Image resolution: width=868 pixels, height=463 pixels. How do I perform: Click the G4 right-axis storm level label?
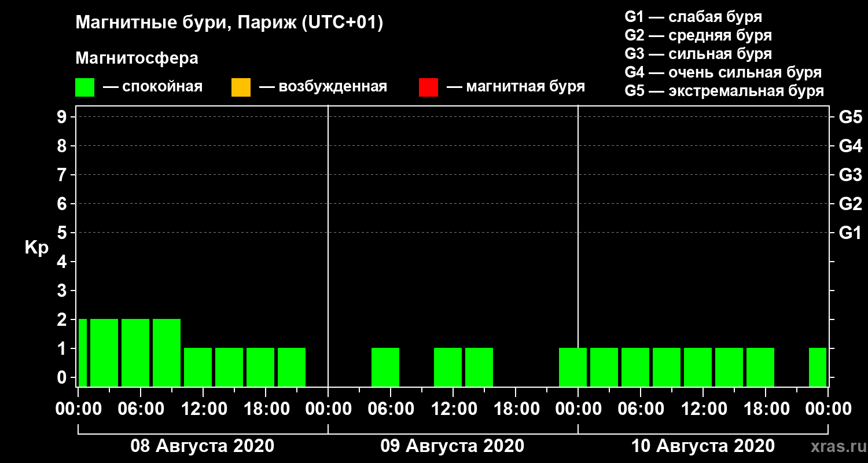tap(851, 146)
